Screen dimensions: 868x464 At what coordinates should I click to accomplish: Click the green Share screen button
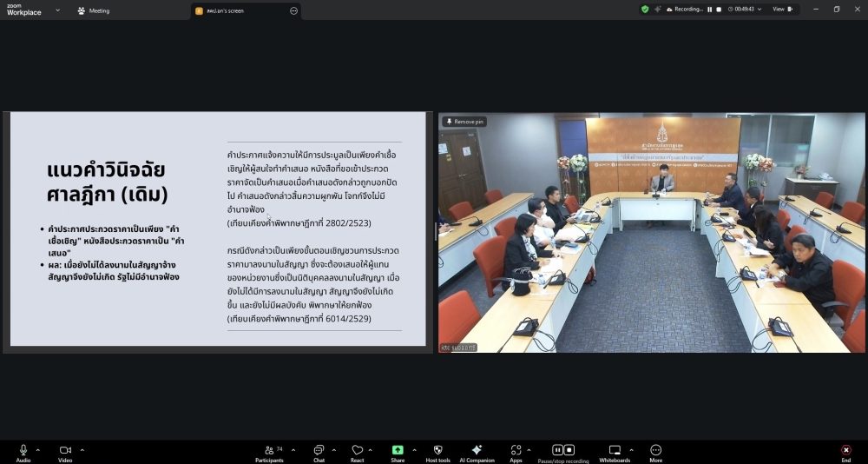tap(398, 450)
